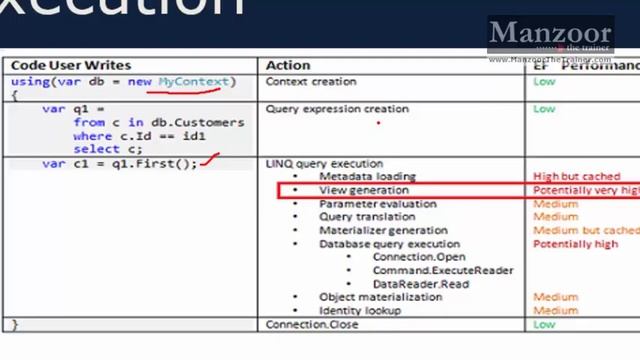The image size is (640, 360).
Task: Click the "DataReader.Read" sub-bullet
Action: point(421,284)
